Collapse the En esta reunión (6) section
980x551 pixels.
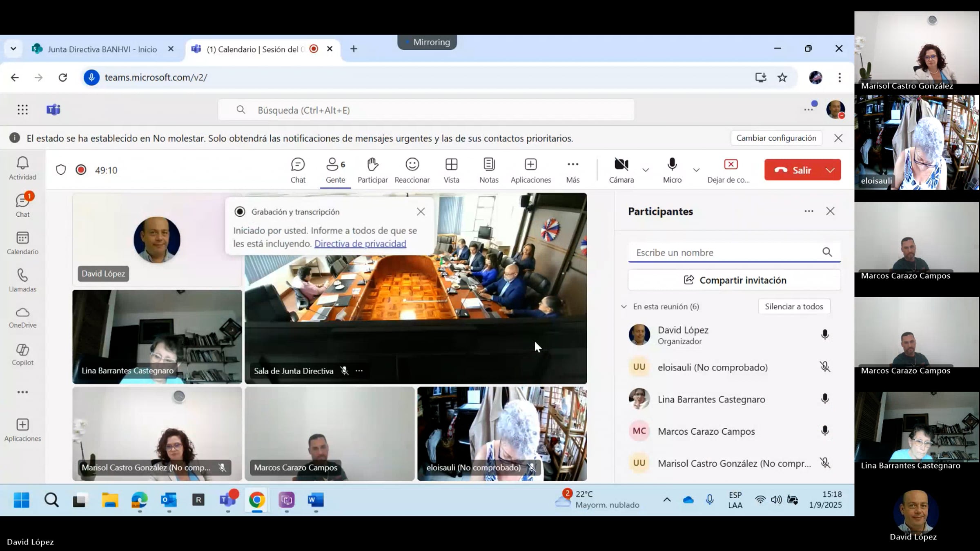pos(624,307)
